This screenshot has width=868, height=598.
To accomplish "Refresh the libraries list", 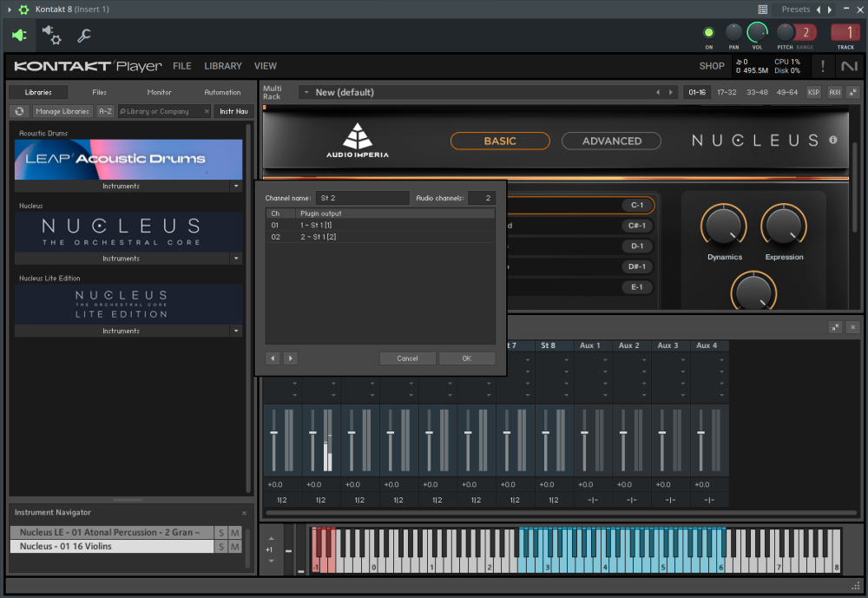I will coord(19,111).
